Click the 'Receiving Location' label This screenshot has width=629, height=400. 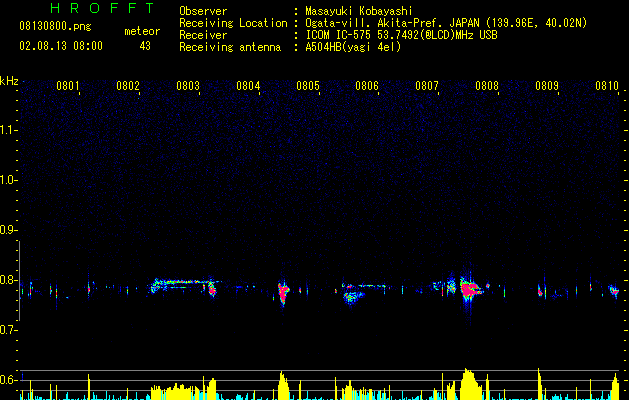(x=233, y=23)
